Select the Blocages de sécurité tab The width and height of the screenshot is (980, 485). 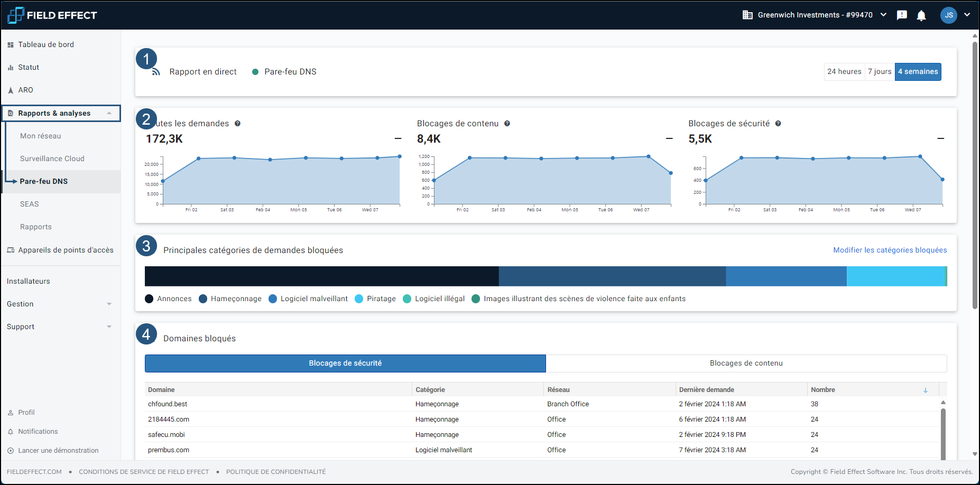345,363
